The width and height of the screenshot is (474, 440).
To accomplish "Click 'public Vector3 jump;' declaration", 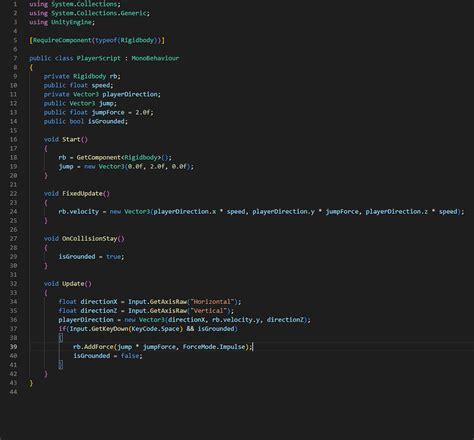I will [80, 103].
